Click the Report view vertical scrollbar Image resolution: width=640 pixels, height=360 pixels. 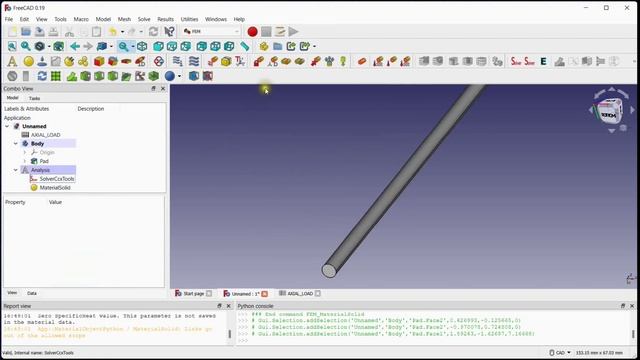229,333
